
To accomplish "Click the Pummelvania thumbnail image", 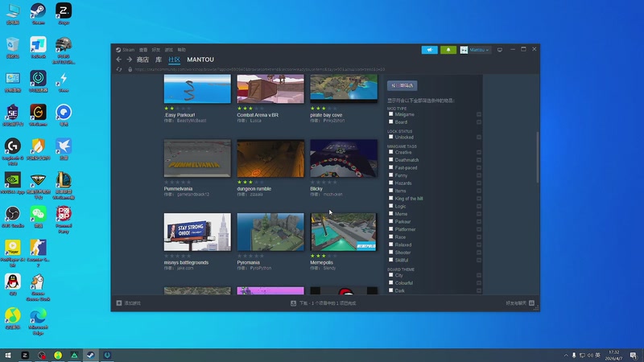I will [x=197, y=158].
